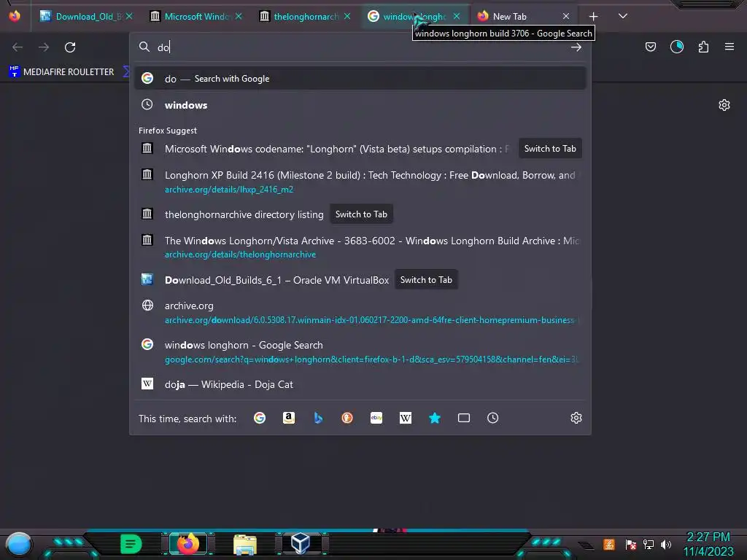Select the New Tab tab
747x560 pixels.
coord(523,16)
